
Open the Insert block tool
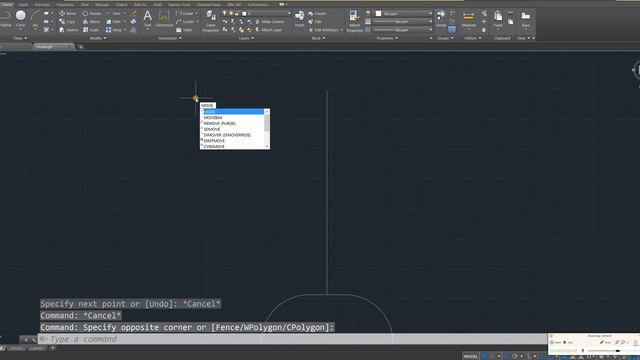pyautogui.click(x=299, y=18)
